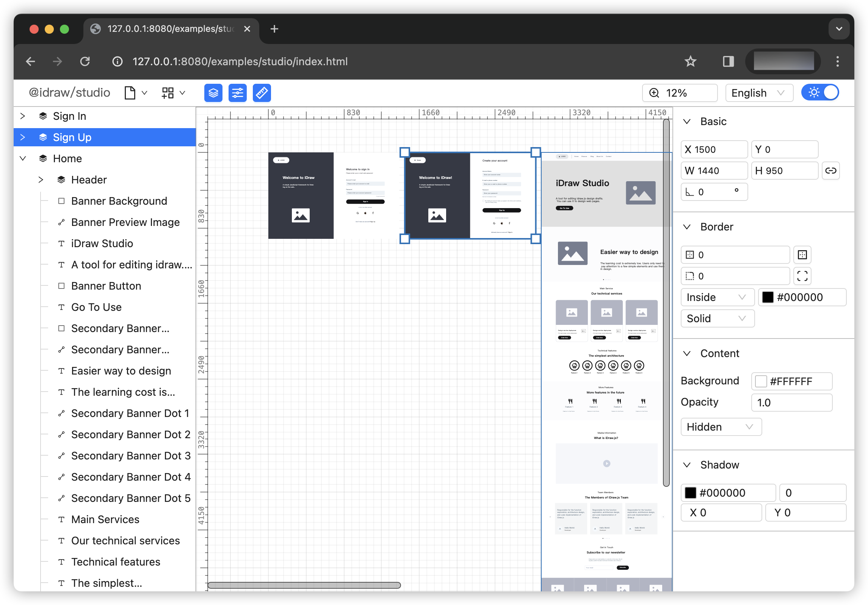This screenshot has width=868, height=605.
Task: Toggle the layers panel toolbar button
Action: [x=213, y=93]
